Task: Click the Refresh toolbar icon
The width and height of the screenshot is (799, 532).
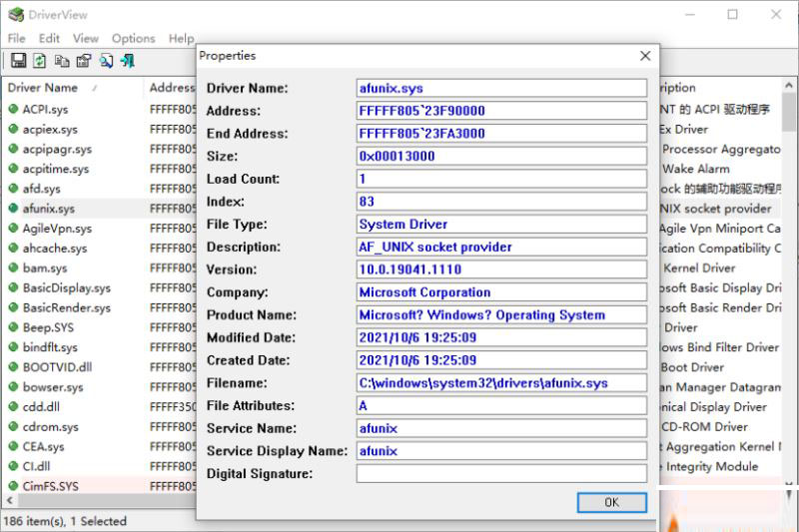Action: (x=40, y=61)
